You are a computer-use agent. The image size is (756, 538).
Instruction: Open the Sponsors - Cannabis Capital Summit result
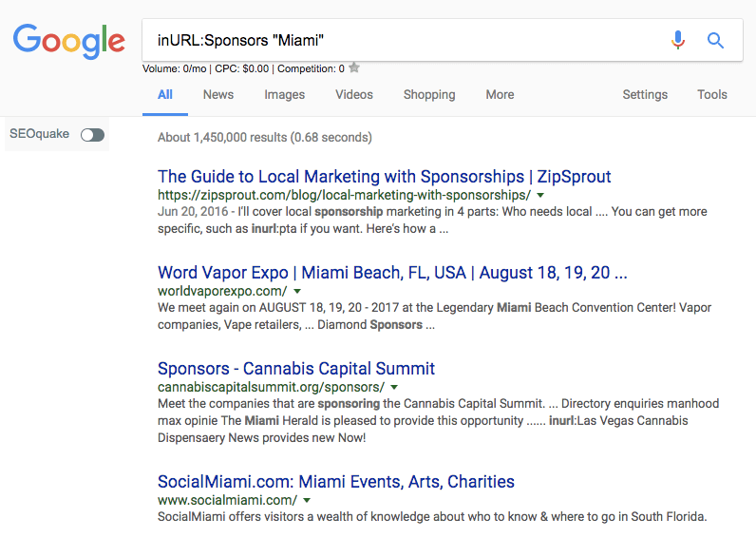point(296,369)
